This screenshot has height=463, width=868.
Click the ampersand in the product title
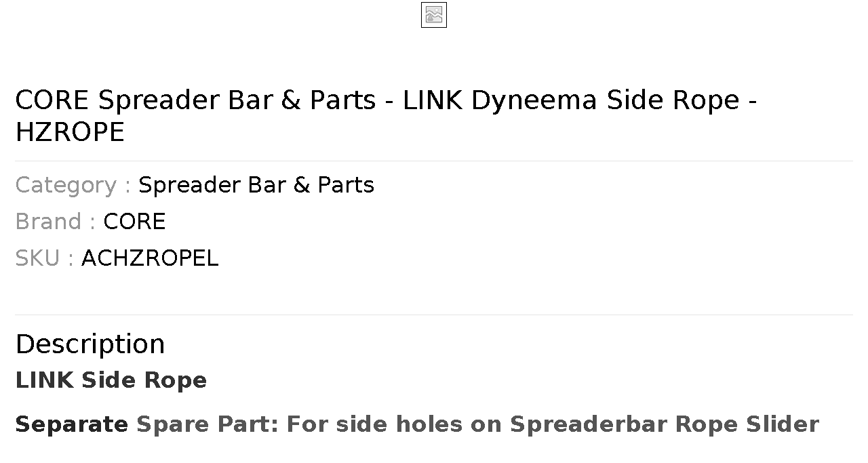pyautogui.click(x=291, y=100)
